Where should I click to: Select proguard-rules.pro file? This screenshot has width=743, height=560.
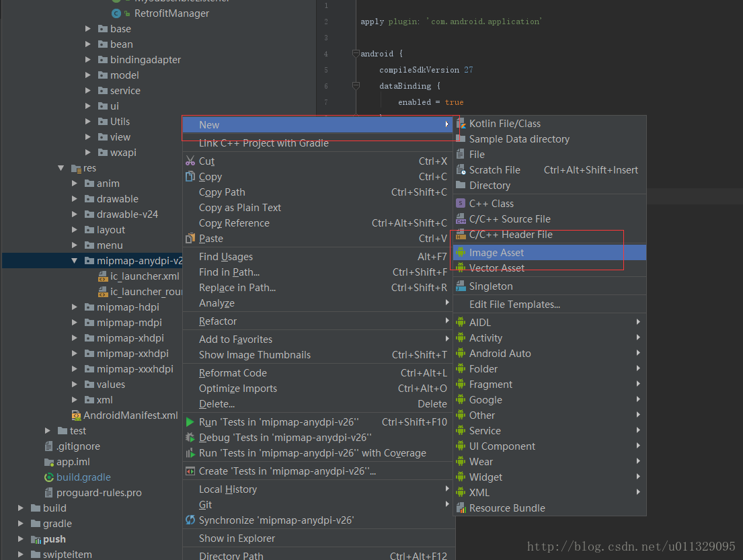click(99, 493)
